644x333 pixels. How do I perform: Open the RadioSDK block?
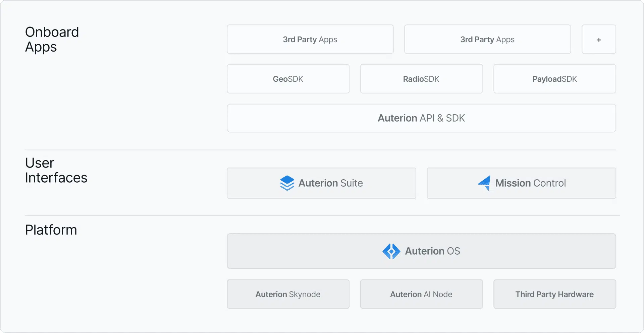click(x=421, y=79)
